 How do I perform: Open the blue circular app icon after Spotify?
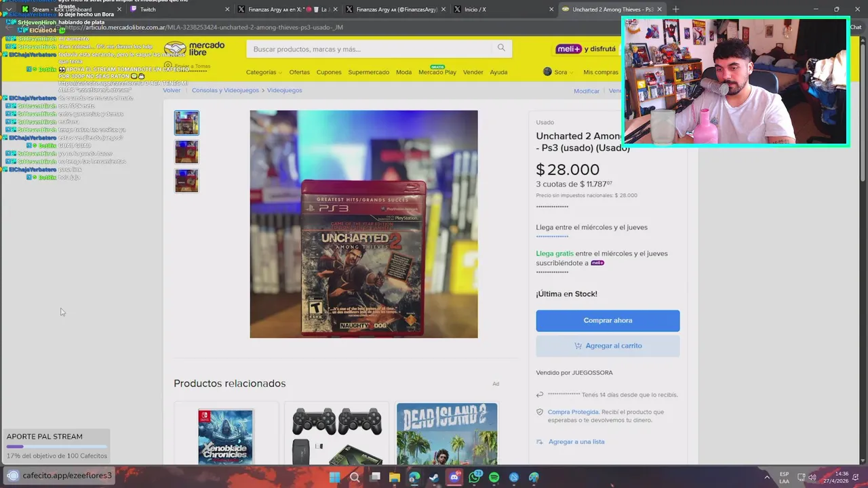[514, 477]
